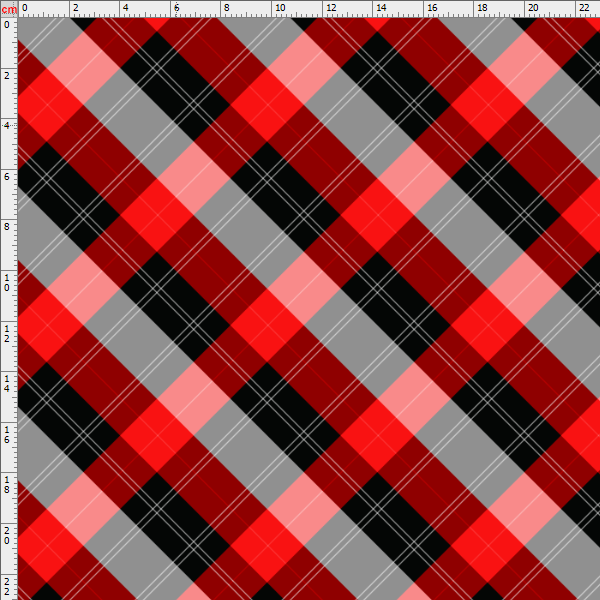Click the 8 mark on vertical ruler
The height and width of the screenshot is (600, 600).
click(x=7, y=226)
